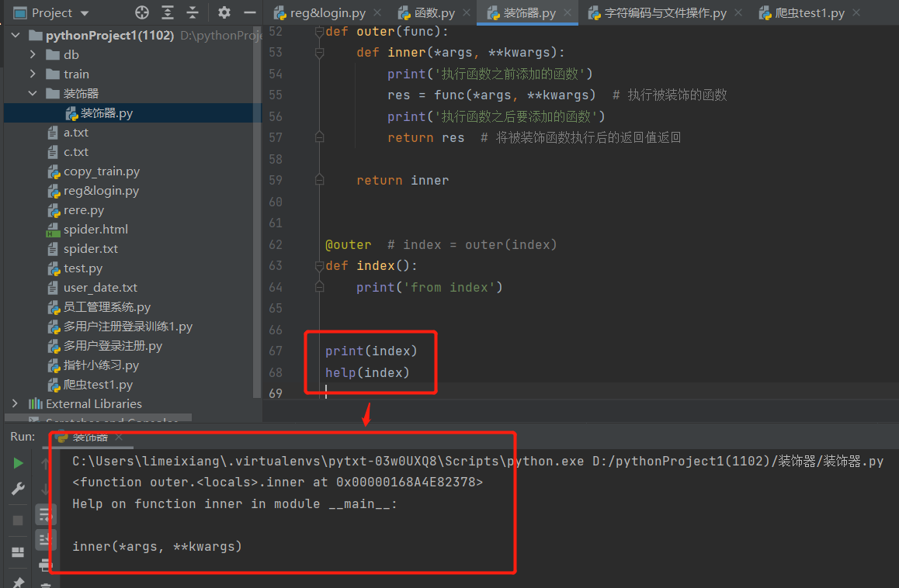
Task: Click the print icon in Run console
Action: pos(45,566)
